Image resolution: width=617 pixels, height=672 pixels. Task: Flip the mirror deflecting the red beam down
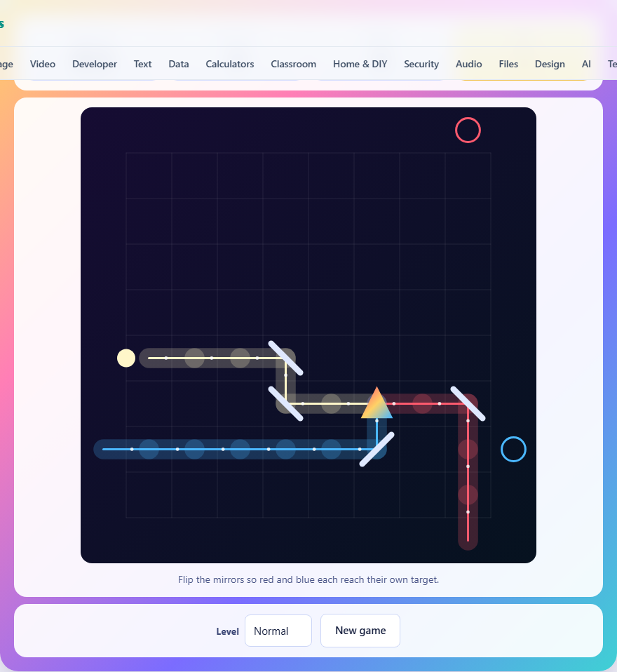[x=468, y=404]
